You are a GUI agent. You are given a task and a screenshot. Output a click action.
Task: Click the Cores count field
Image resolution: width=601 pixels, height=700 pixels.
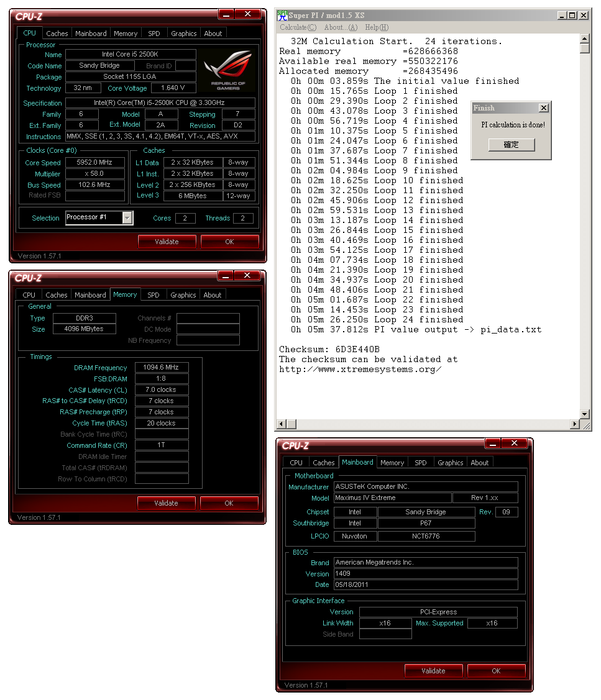(x=185, y=218)
